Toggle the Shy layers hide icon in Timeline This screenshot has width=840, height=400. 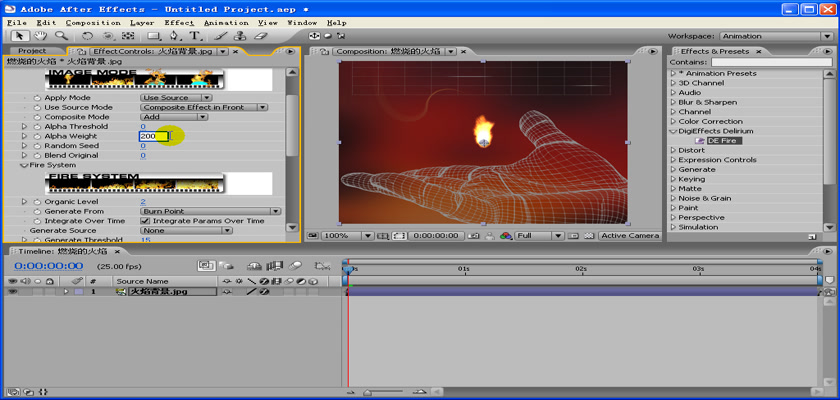point(254,266)
